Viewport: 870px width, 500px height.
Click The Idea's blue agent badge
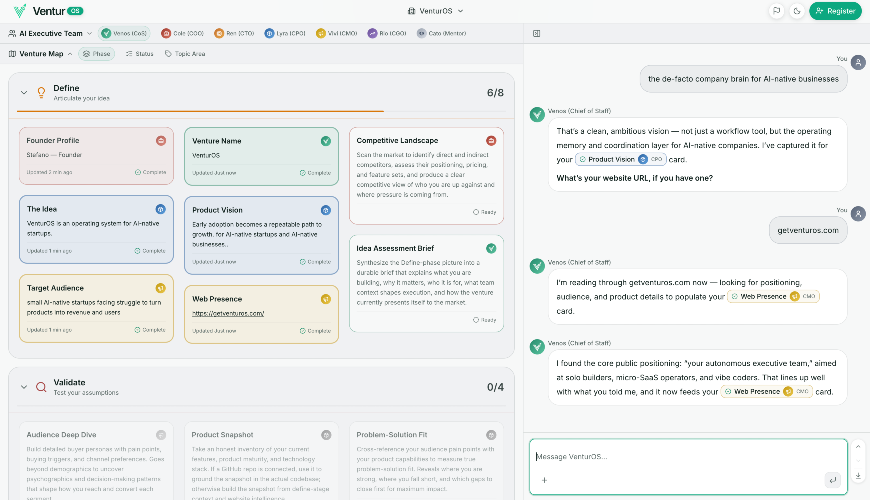tap(160, 209)
